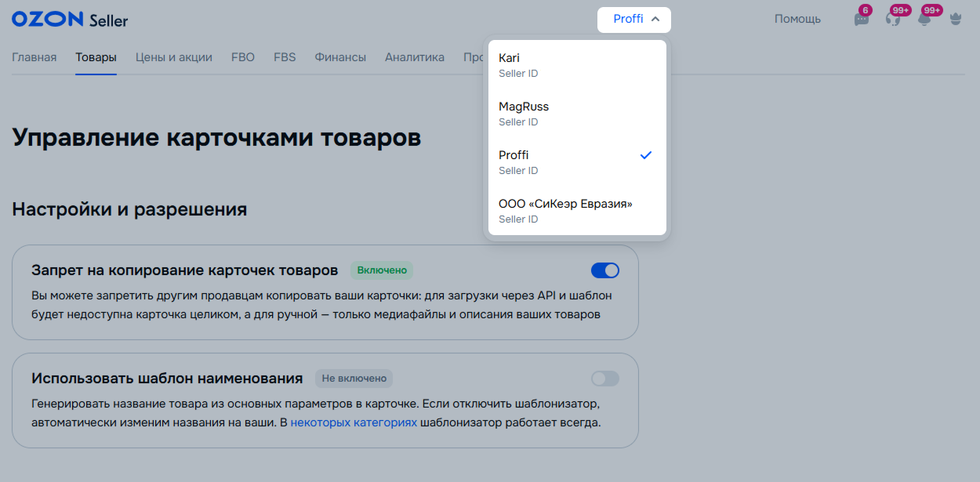Collapse the Proffi account dropdown
The width and height of the screenshot is (980, 482).
coord(634,20)
